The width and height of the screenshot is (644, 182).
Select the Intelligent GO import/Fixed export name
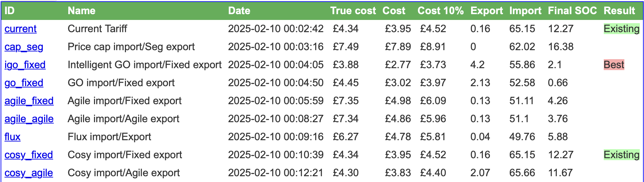tap(145, 65)
